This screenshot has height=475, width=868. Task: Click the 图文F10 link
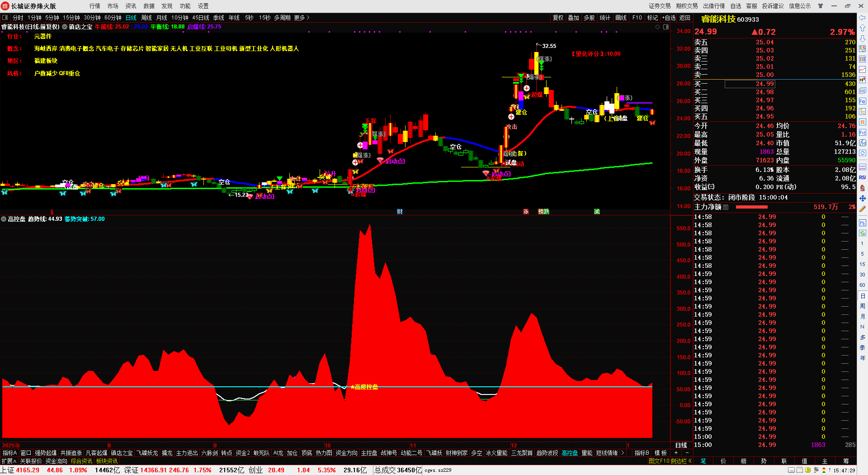[659, 461]
